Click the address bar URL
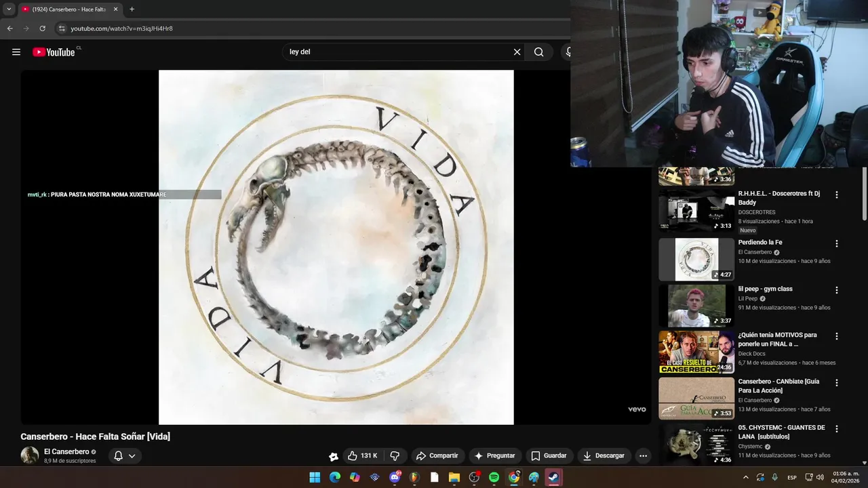The image size is (868, 488). coord(122,28)
